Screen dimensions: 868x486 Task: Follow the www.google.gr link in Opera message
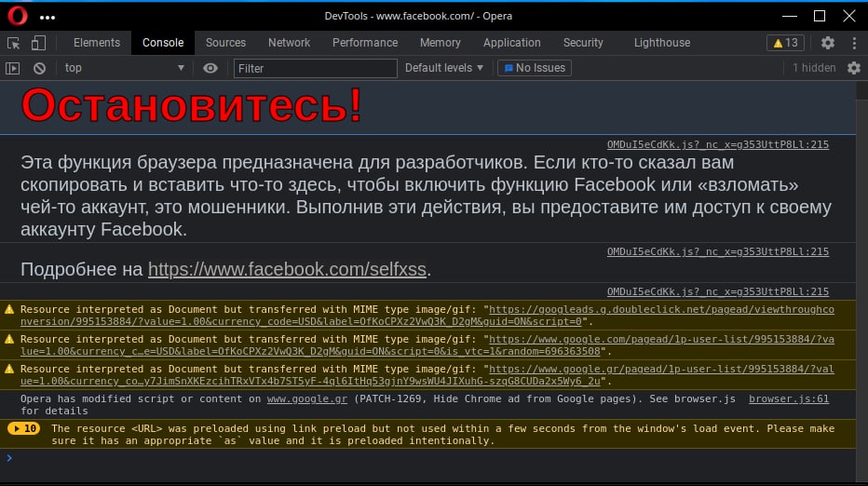point(307,398)
